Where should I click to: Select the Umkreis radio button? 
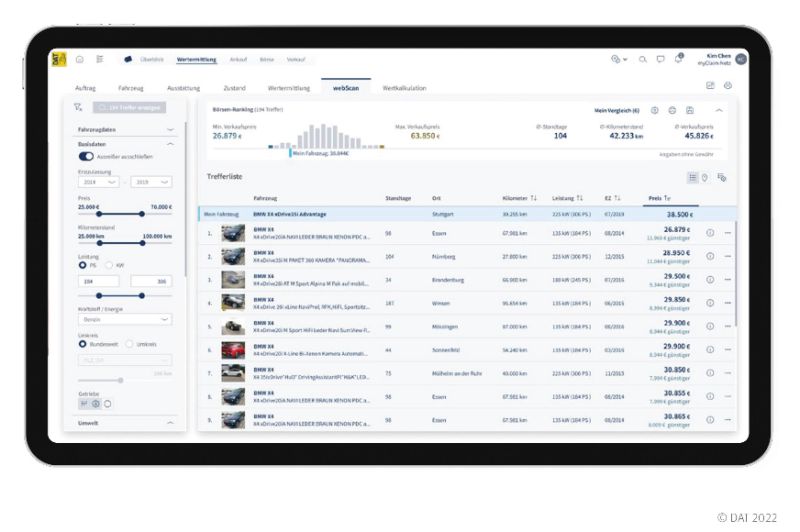(130, 344)
